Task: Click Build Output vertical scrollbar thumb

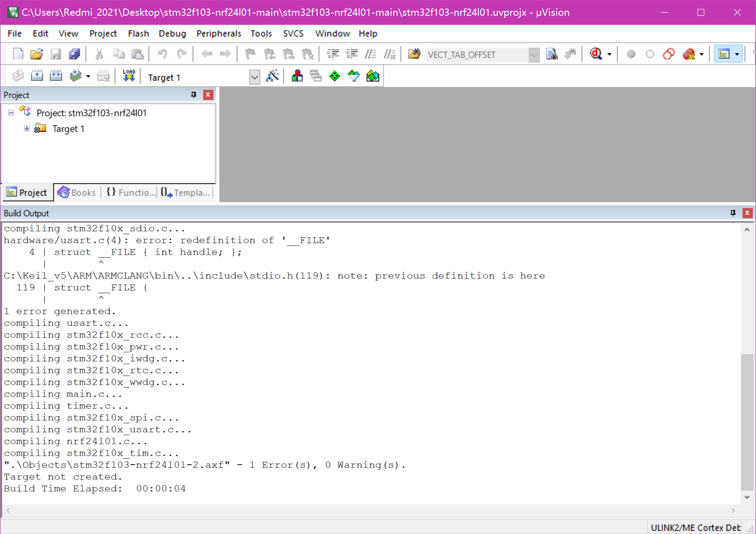Action: point(747,422)
